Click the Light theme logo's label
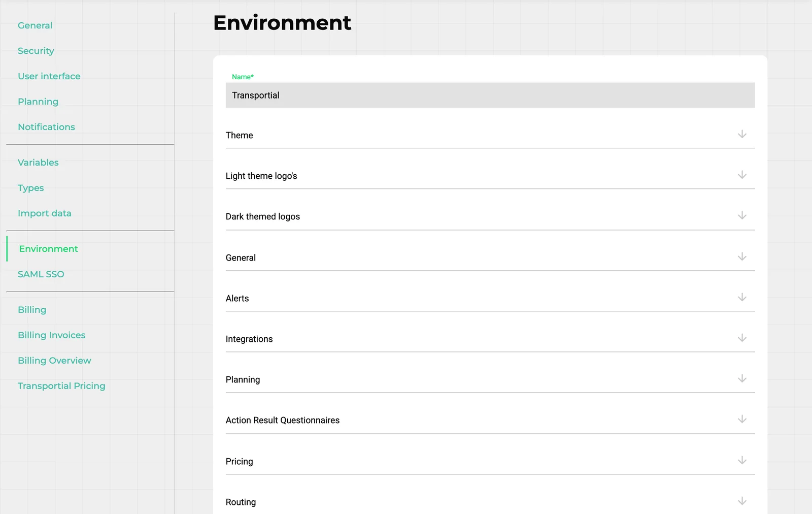This screenshot has width=812, height=514. [x=261, y=176]
